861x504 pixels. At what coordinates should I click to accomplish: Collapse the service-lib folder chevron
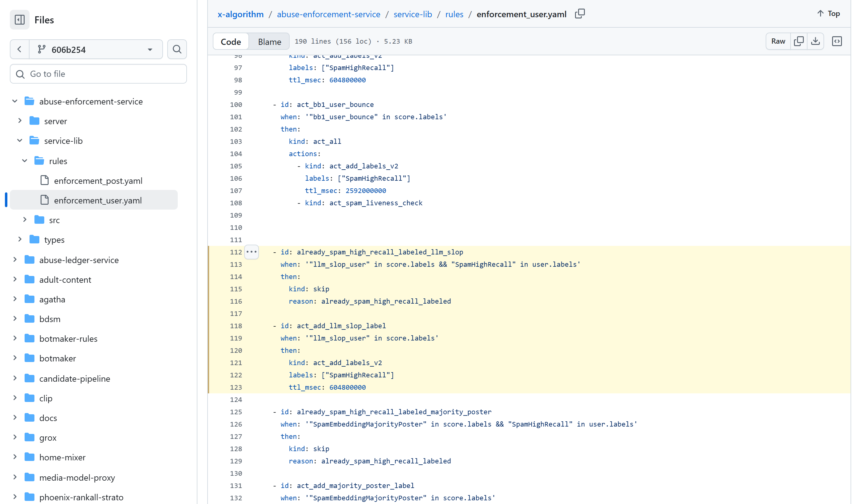pos(20,141)
